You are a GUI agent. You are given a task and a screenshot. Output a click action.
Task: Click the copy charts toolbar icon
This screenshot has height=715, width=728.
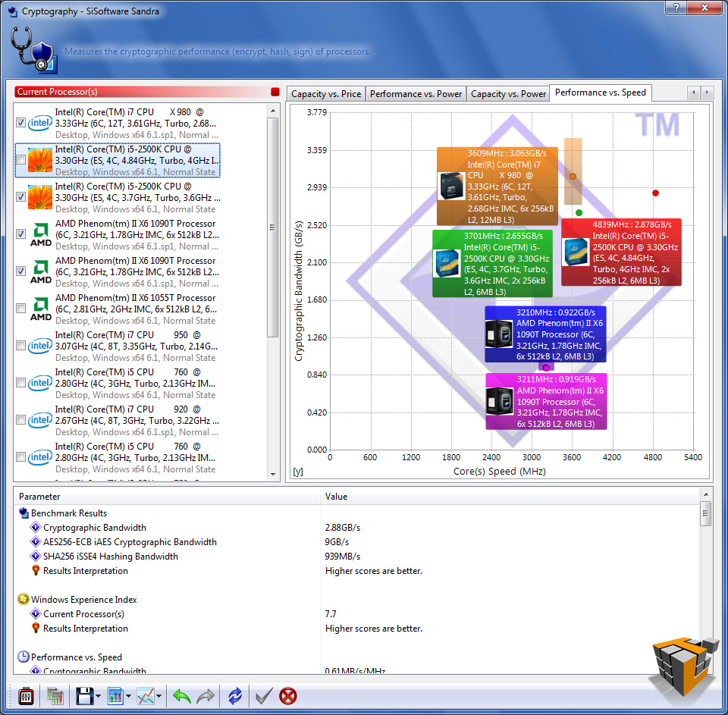(55, 696)
